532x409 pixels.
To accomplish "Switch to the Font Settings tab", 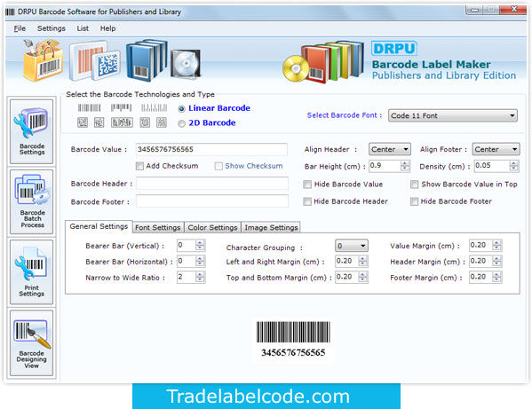I will click(158, 227).
